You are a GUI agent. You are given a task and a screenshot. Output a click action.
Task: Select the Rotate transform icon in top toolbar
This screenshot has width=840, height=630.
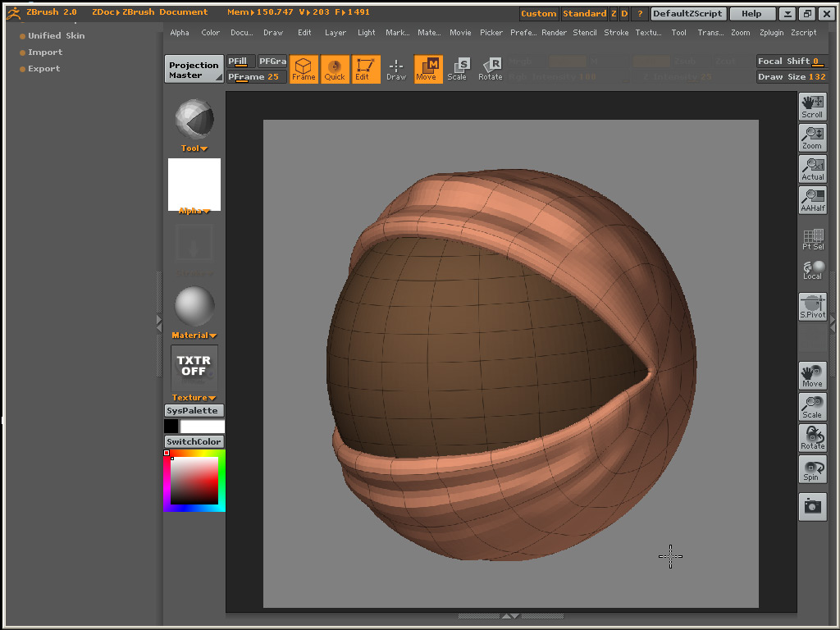click(490, 69)
